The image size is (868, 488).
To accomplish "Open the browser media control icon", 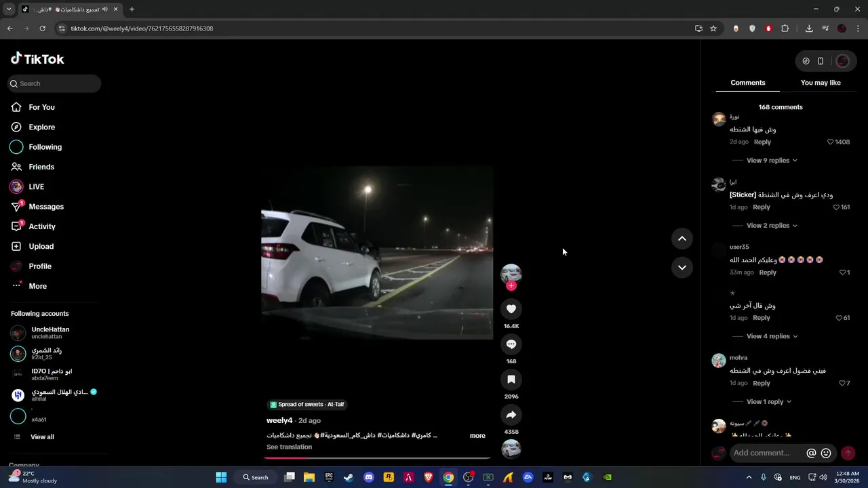I will [825, 28].
